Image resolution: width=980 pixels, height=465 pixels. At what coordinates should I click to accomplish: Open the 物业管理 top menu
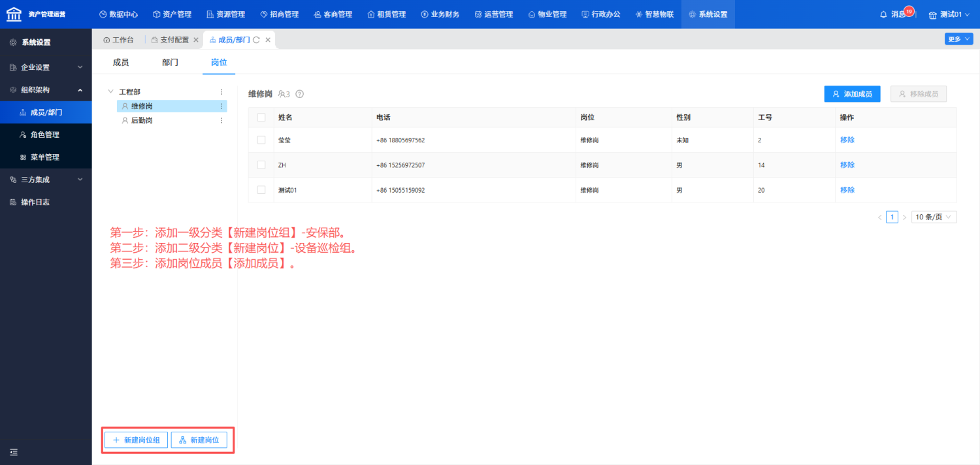(547, 14)
